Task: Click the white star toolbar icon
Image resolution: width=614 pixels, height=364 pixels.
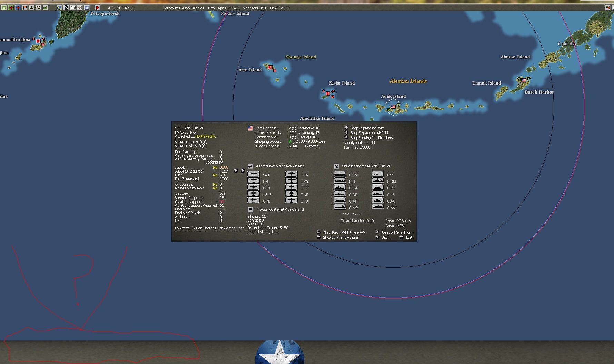Action: [x=4, y=8]
